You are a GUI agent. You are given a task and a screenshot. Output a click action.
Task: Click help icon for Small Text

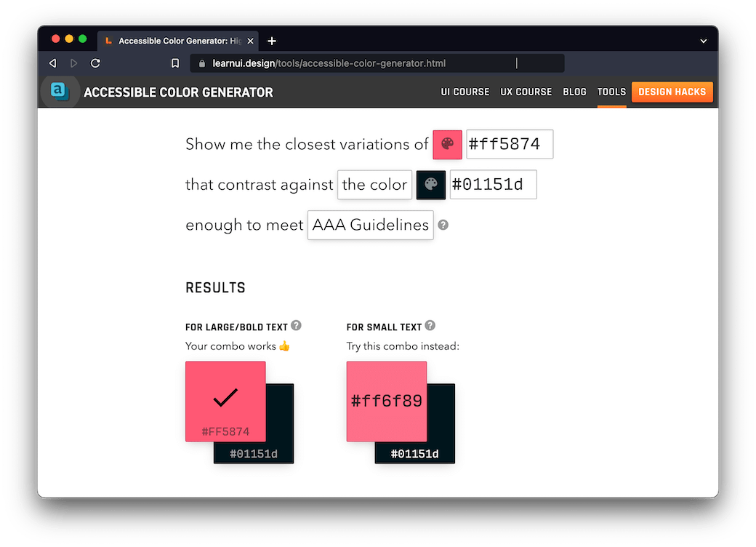(430, 326)
